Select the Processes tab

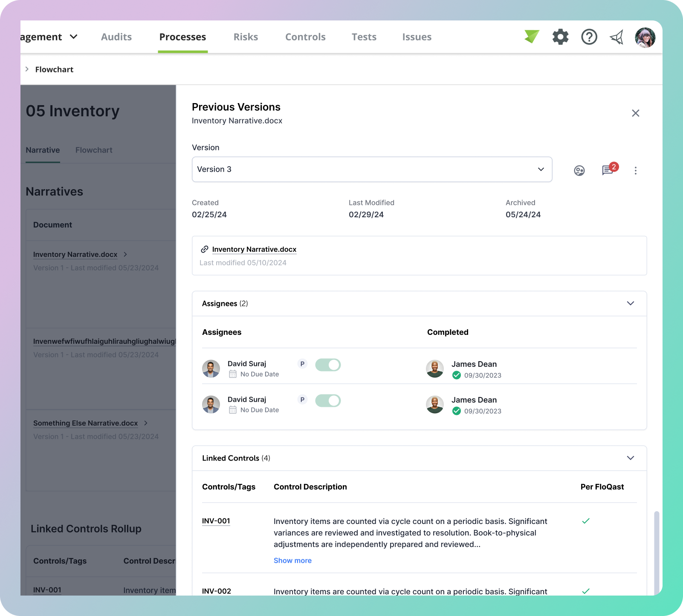tap(182, 37)
